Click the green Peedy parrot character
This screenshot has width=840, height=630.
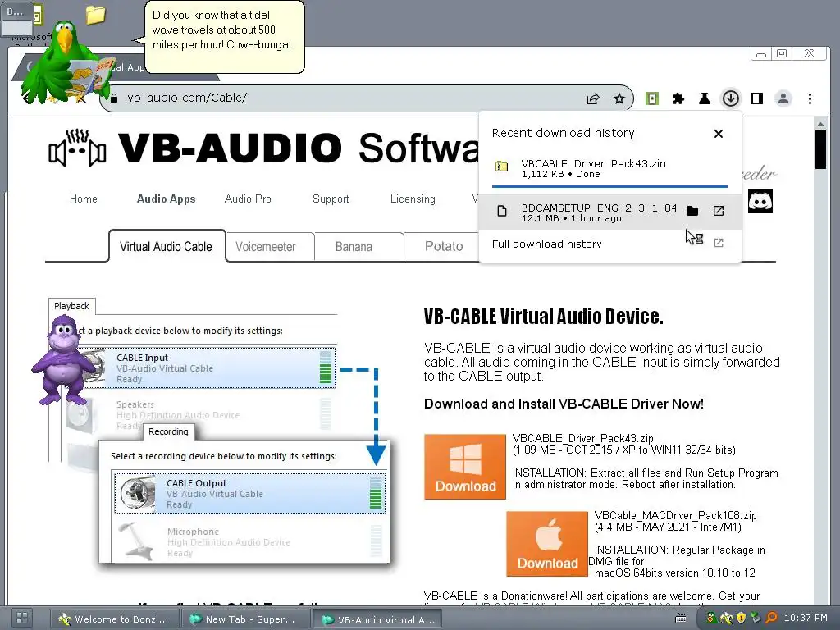[67, 62]
